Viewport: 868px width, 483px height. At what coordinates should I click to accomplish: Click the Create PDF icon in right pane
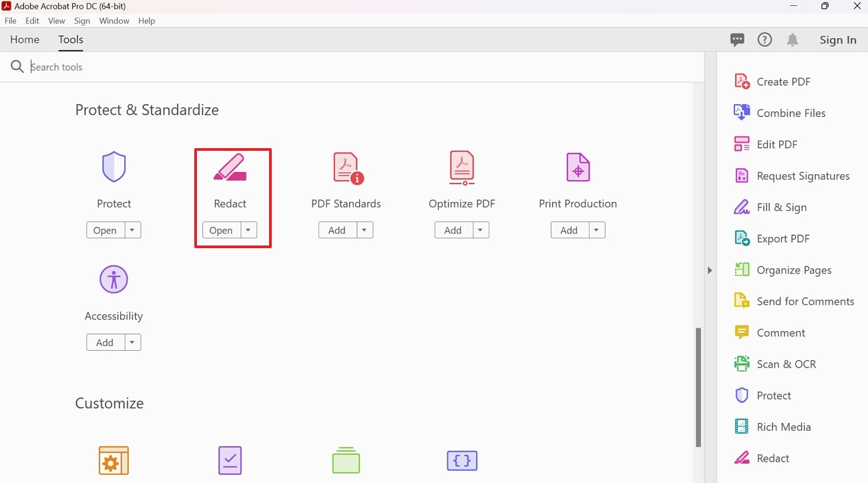click(x=742, y=81)
